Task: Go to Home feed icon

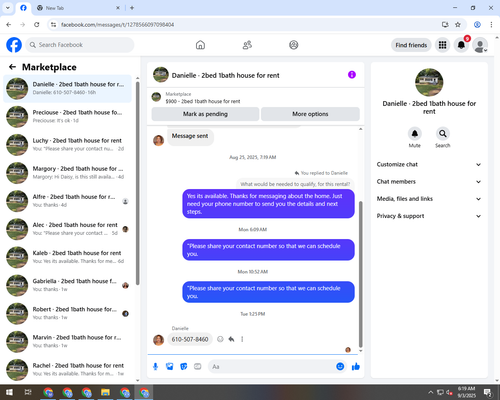Action: click(x=200, y=45)
